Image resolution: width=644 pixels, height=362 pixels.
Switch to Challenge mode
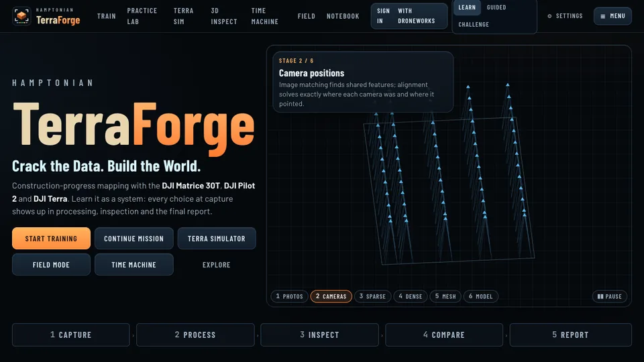coord(474,24)
